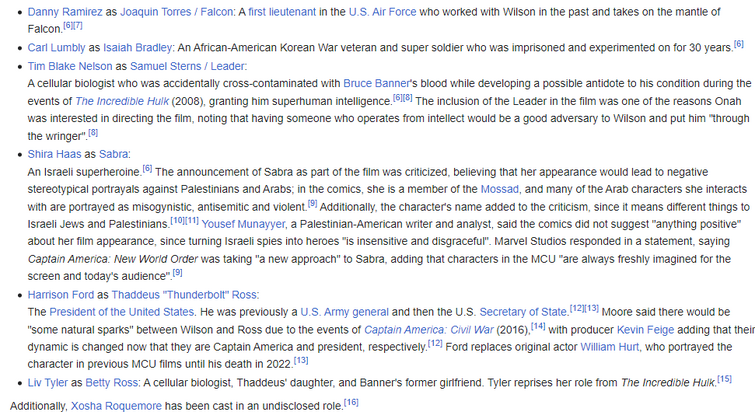Visit the U.S. Air Force link

point(382,12)
